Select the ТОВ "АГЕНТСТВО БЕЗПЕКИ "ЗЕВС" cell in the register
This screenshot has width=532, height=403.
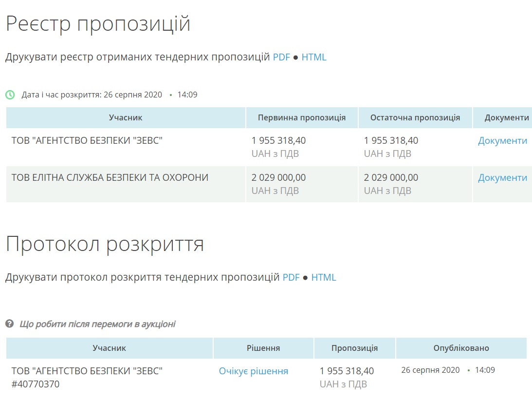coord(126,147)
